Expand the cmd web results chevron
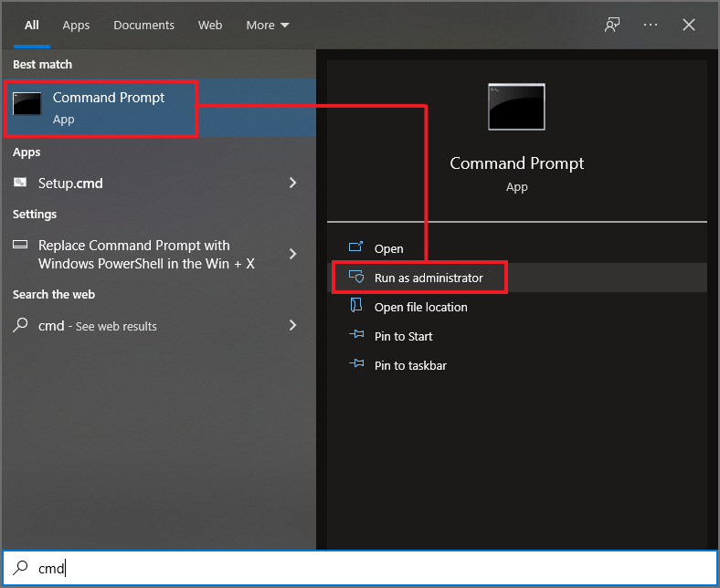Image resolution: width=720 pixels, height=588 pixels. point(293,325)
